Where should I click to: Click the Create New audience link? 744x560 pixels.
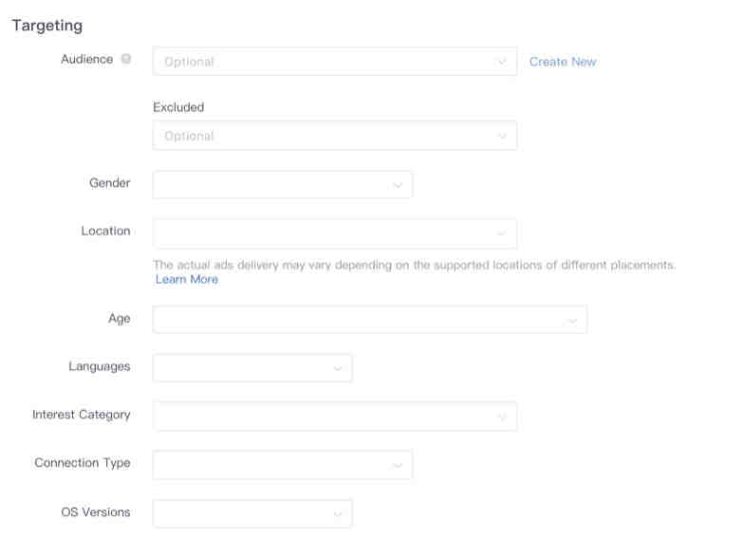click(x=563, y=62)
